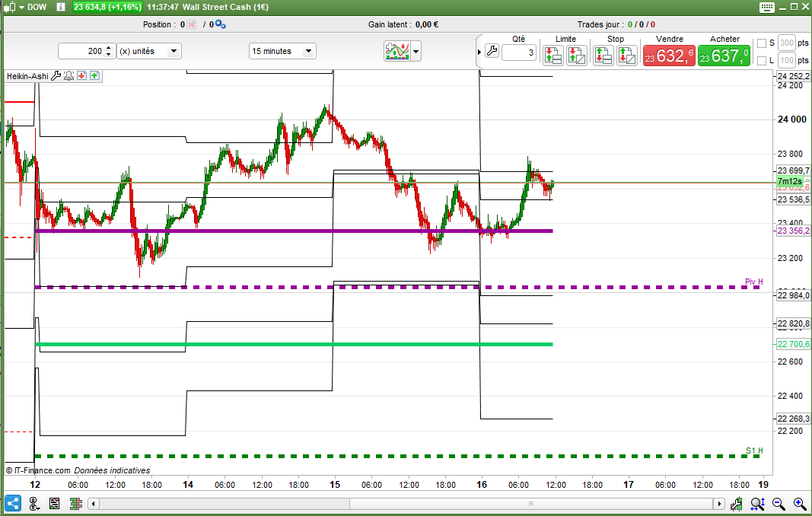Open automatic trading gears settings
The height and width of the screenshot is (516, 812).
pos(220,24)
